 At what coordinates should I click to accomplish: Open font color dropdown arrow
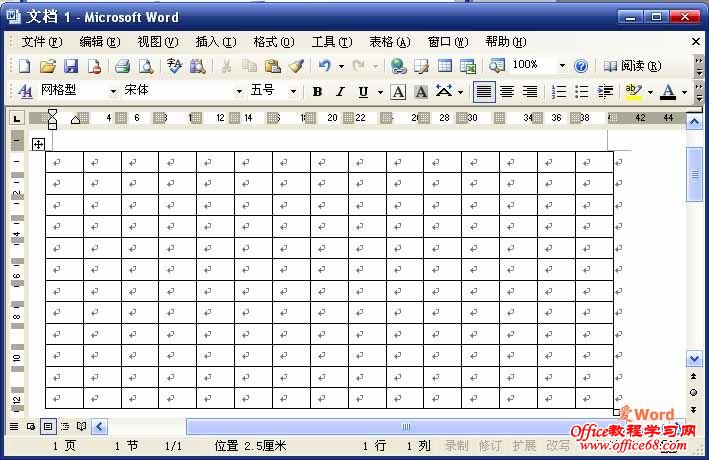click(685, 92)
